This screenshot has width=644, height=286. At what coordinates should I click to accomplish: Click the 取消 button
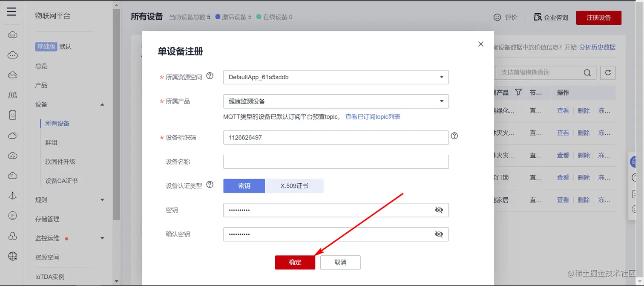(x=340, y=263)
